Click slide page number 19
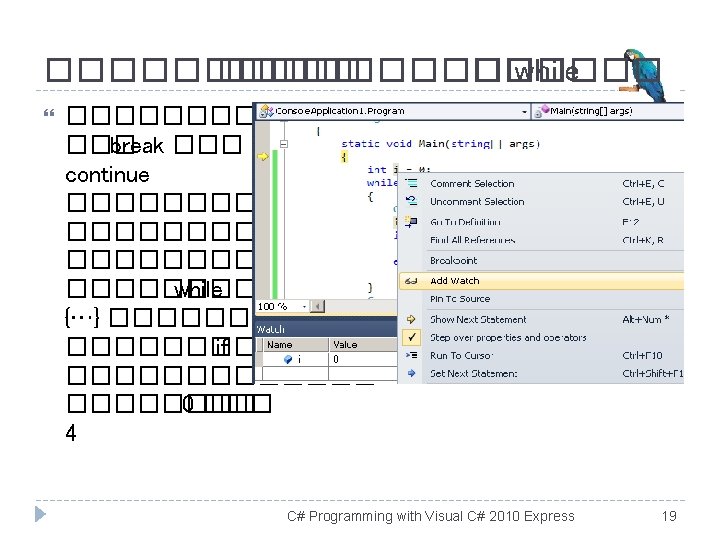The image size is (720, 540). click(x=669, y=516)
